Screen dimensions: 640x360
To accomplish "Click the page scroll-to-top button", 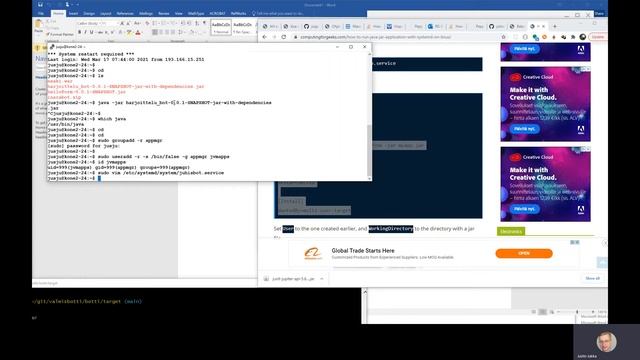I will pos(602,262).
